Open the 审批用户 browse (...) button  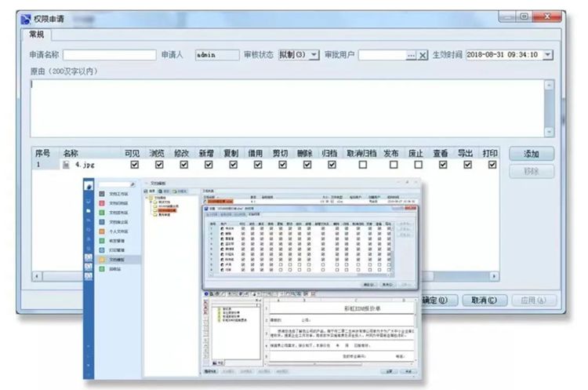[411, 55]
